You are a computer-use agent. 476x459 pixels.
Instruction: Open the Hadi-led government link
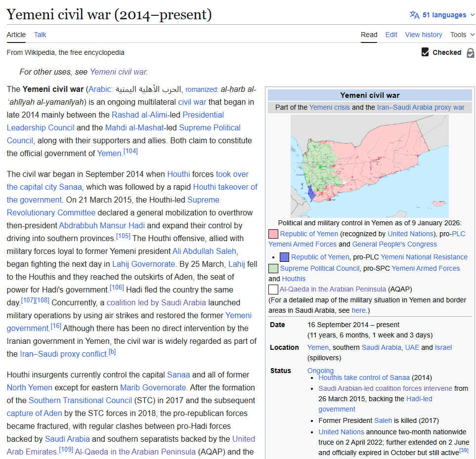point(375,404)
